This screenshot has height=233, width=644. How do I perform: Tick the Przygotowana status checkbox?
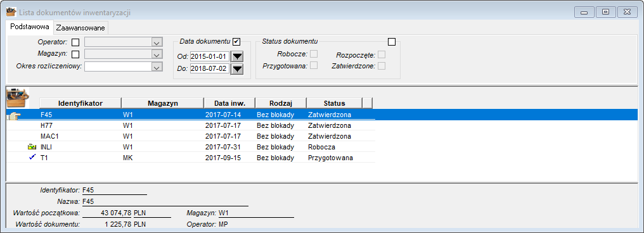(314, 66)
